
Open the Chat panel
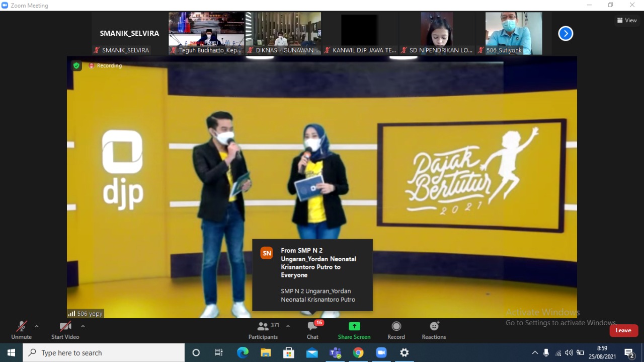click(312, 330)
